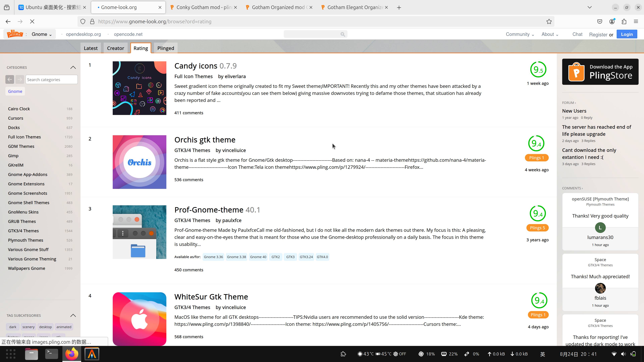Viewport: 644px width, 362px height.
Task: Visit opencode.net link
Action: (128, 34)
